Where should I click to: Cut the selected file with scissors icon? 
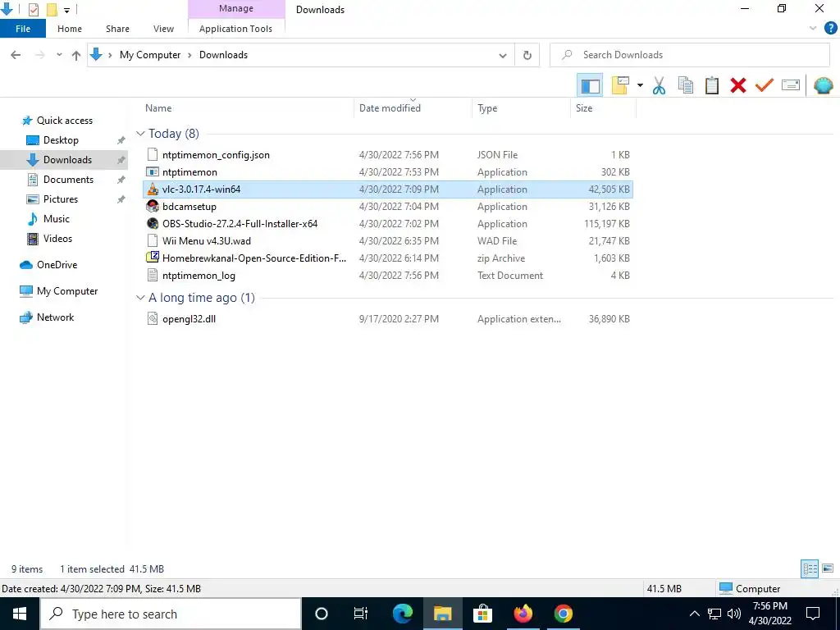tap(659, 85)
